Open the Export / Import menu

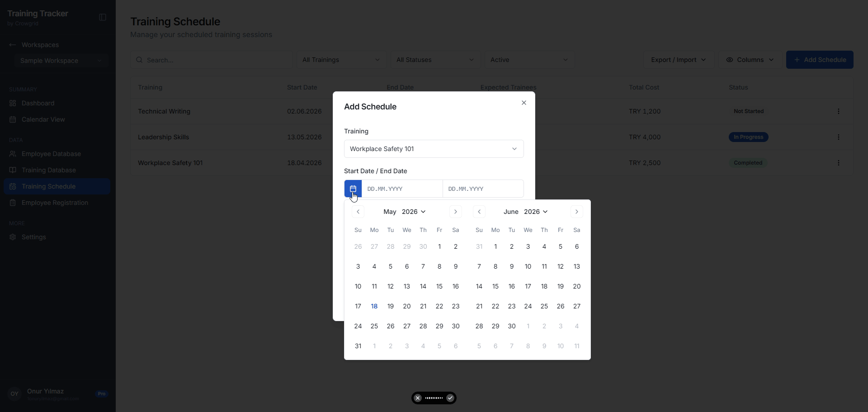coord(679,60)
